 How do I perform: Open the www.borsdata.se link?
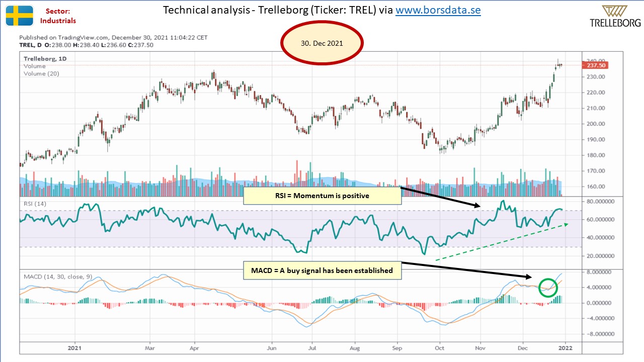[x=438, y=10]
